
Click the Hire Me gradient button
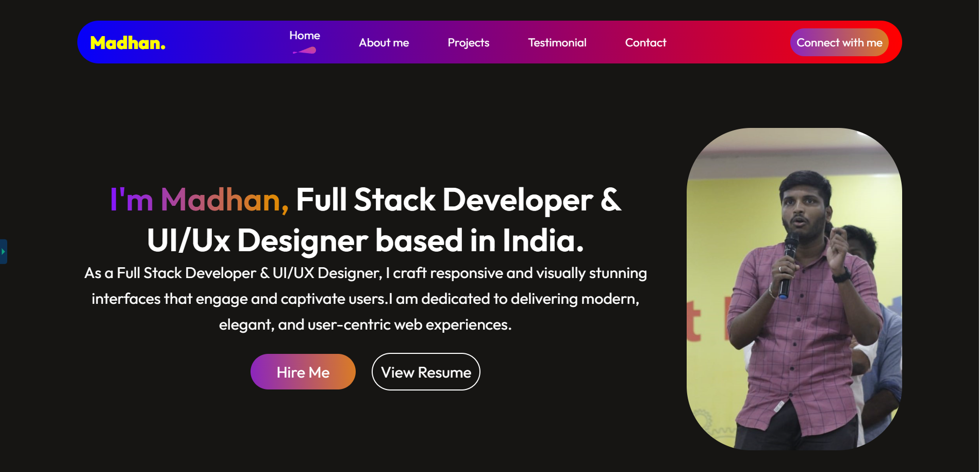303,372
